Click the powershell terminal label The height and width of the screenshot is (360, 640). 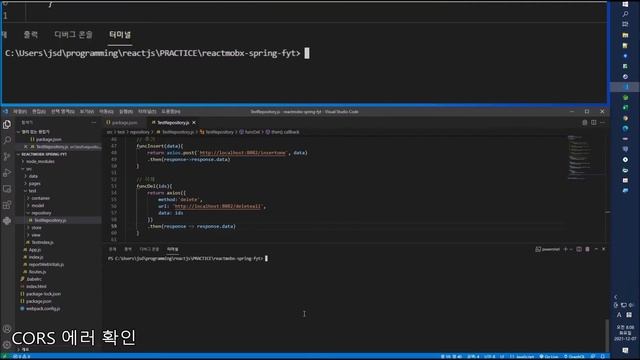[x=548, y=249]
